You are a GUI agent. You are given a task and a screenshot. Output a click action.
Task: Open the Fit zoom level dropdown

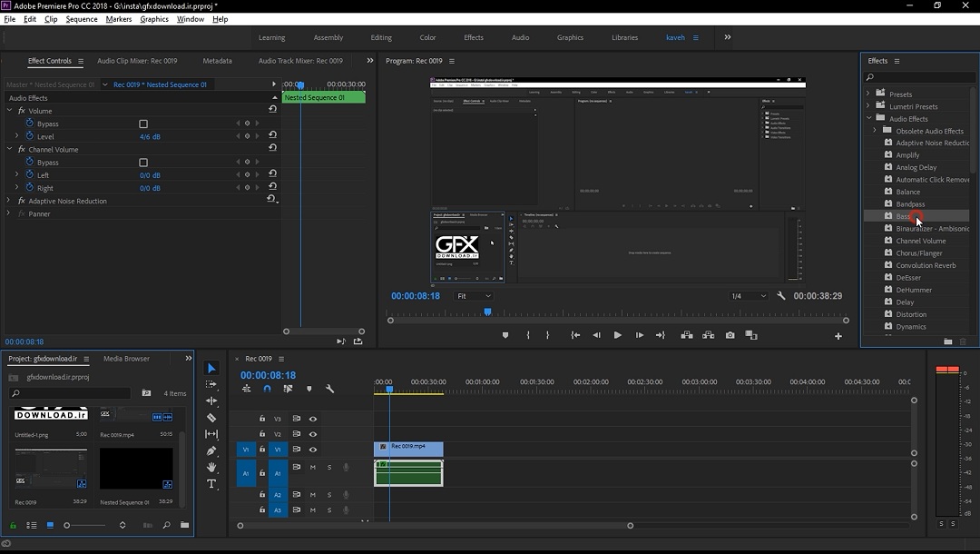point(474,296)
